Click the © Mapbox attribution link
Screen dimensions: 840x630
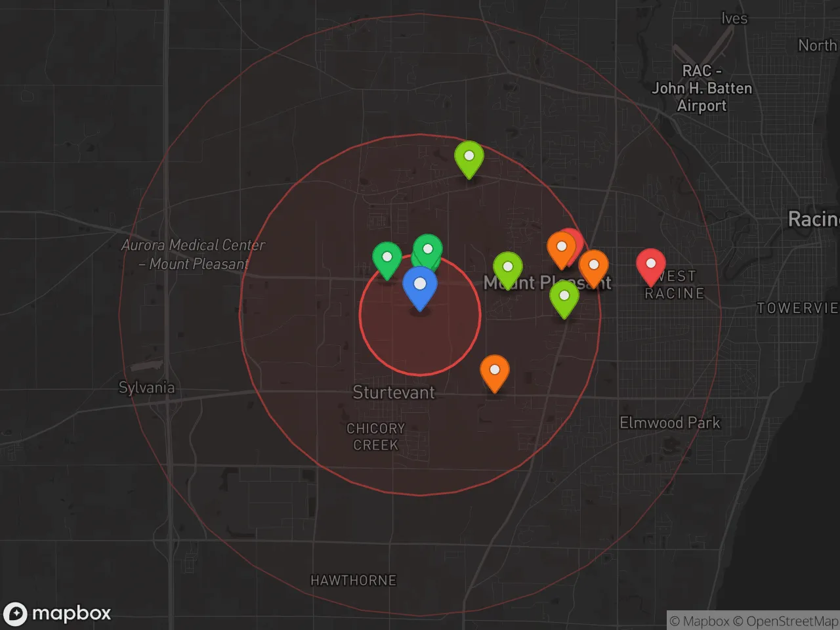coord(700,621)
